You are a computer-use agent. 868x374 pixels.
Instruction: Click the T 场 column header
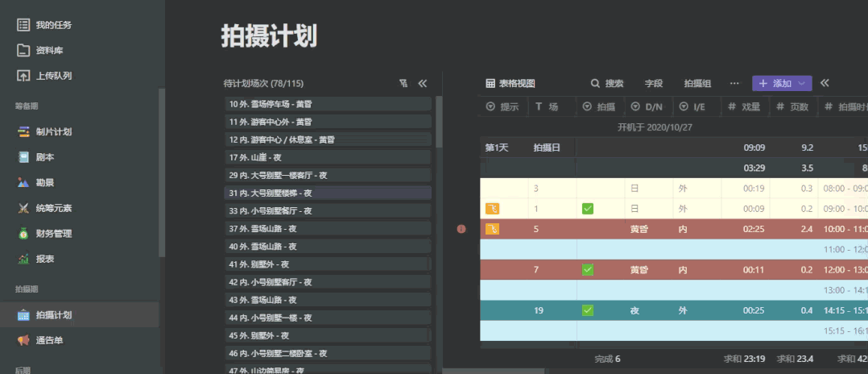(552, 107)
